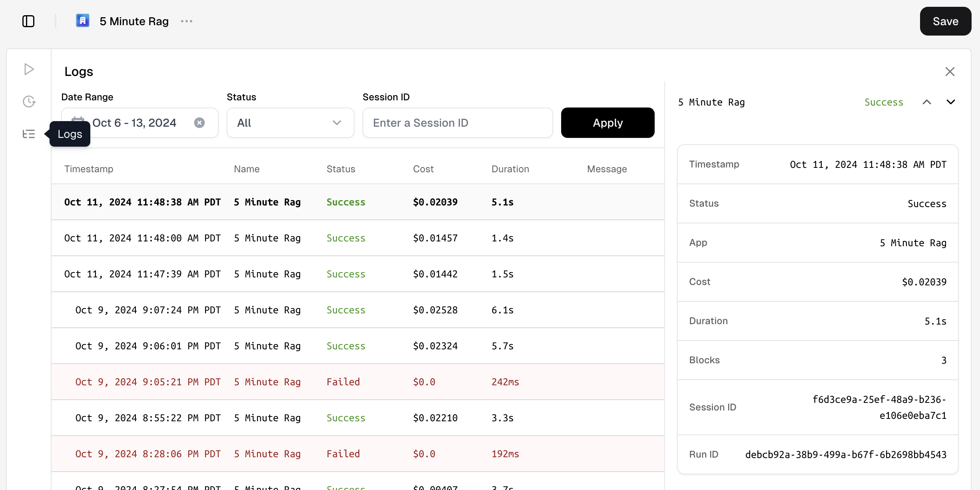Open the history clock icon in sidebar

pos(29,102)
